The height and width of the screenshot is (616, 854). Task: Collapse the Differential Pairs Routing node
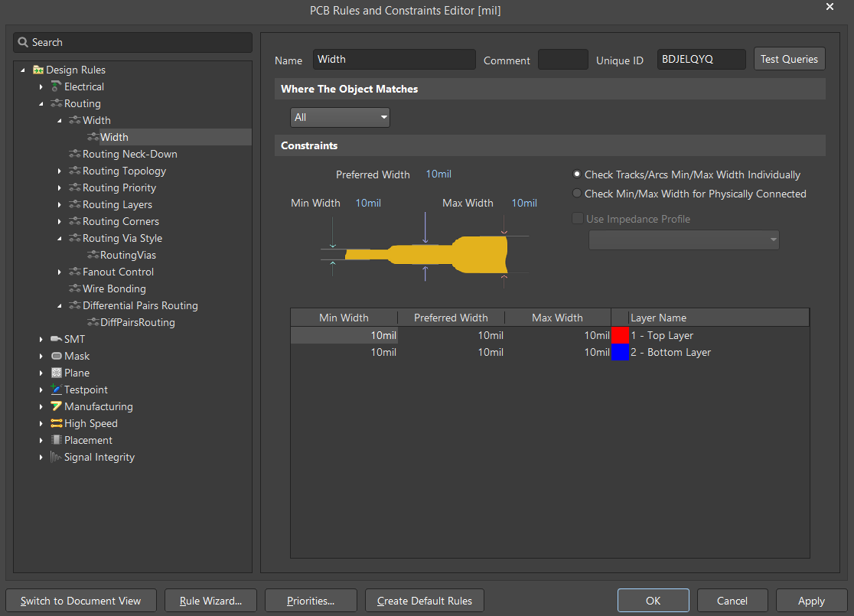[60, 305]
